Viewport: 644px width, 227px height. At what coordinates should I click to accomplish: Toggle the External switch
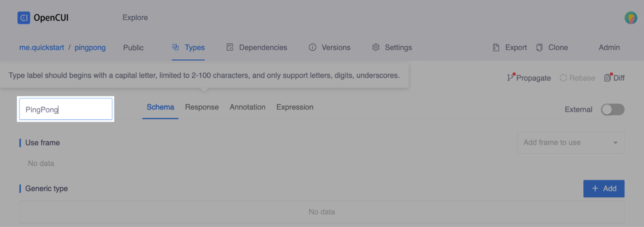coord(613,109)
